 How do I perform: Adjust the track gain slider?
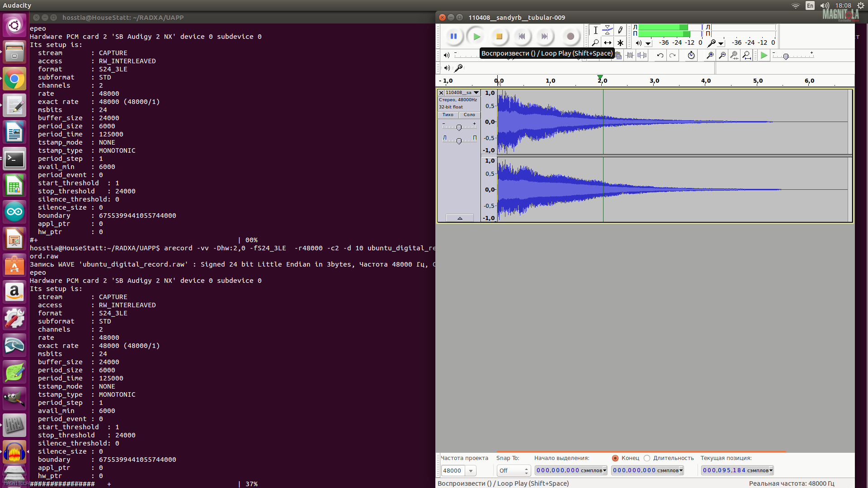459,128
